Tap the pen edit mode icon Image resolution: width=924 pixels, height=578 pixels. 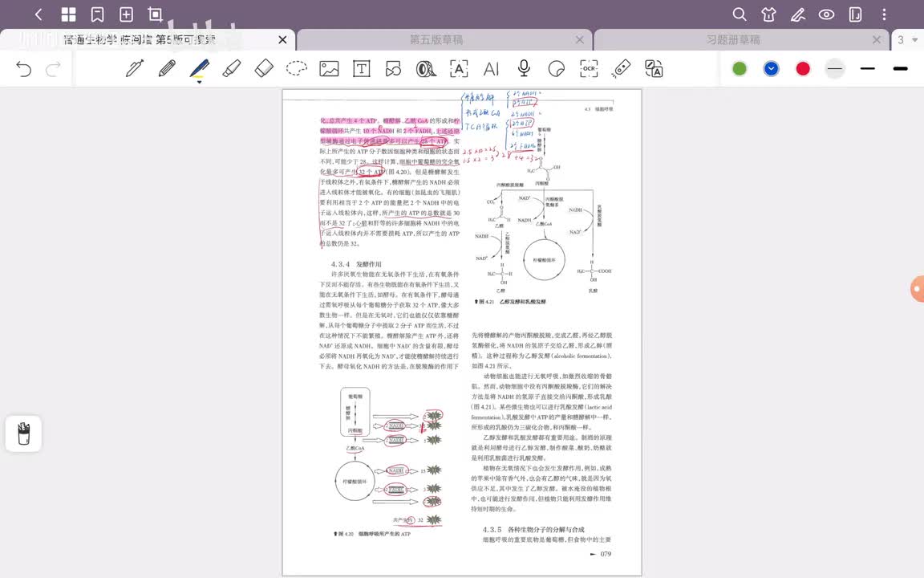coord(798,14)
